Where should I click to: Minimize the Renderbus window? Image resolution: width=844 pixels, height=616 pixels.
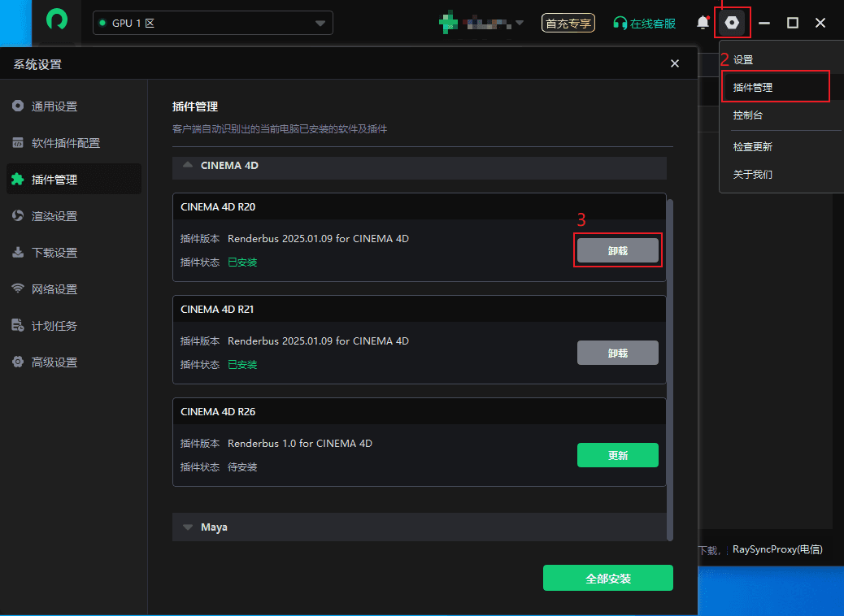[x=764, y=23]
